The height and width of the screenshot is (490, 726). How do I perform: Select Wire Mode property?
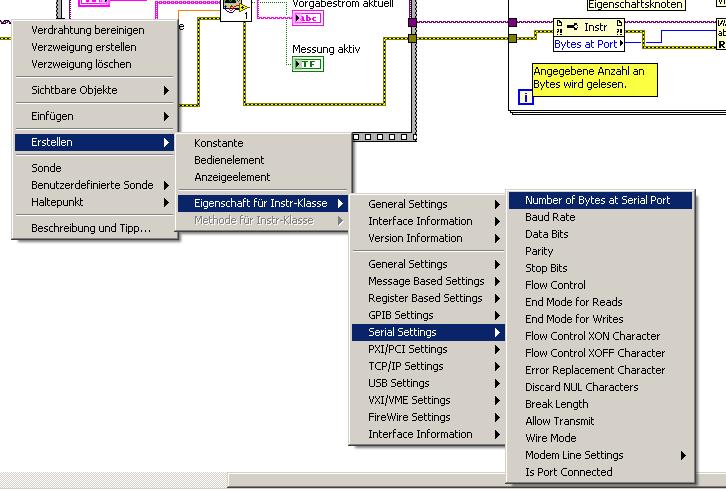pos(601,438)
